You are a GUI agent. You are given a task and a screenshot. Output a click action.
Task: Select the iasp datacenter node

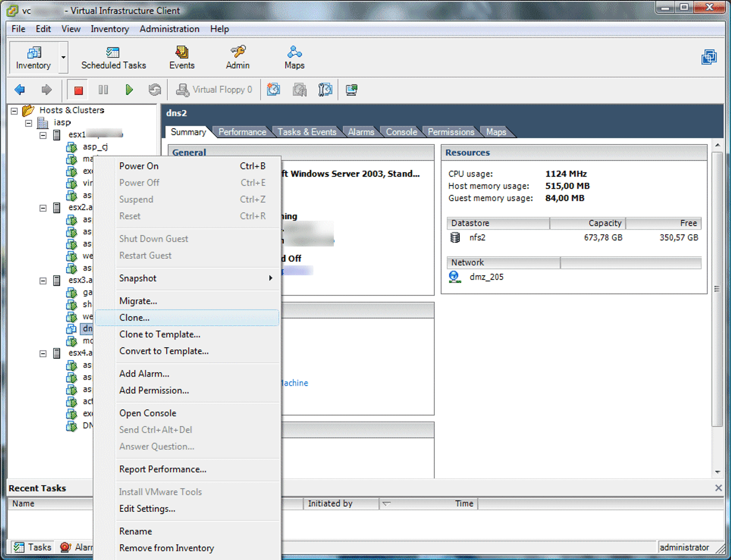(62, 122)
